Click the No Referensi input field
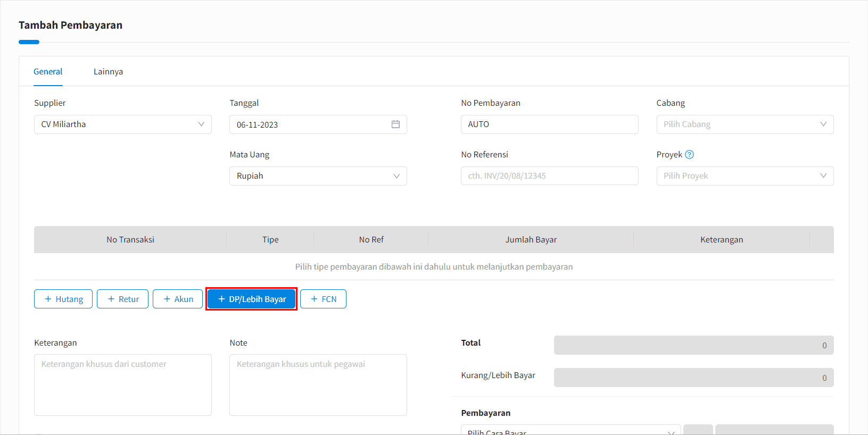This screenshot has width=868, height=435. [549, 176]
